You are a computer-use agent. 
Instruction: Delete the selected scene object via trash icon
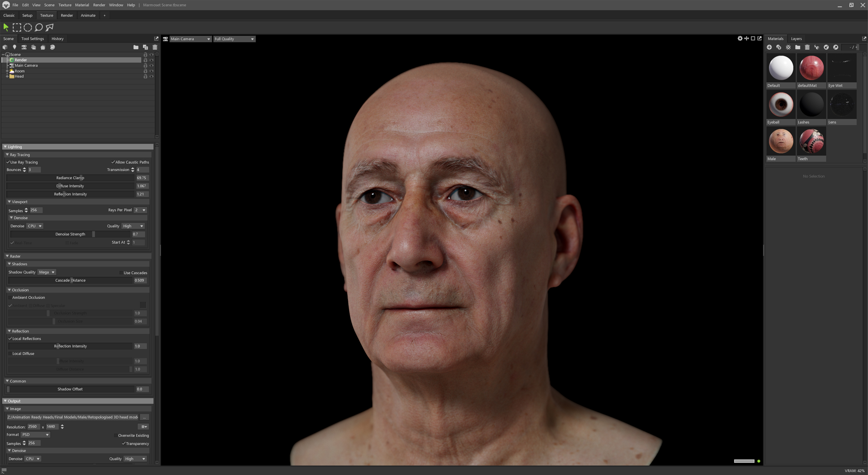click(x=155, y=47)
